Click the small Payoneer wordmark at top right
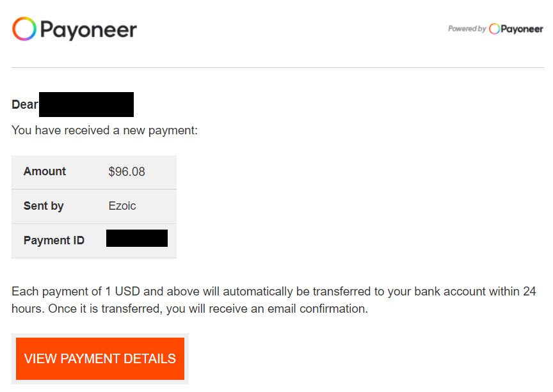Image resolution: width=553 pixels, height=392 pixels. click(522, 29)
